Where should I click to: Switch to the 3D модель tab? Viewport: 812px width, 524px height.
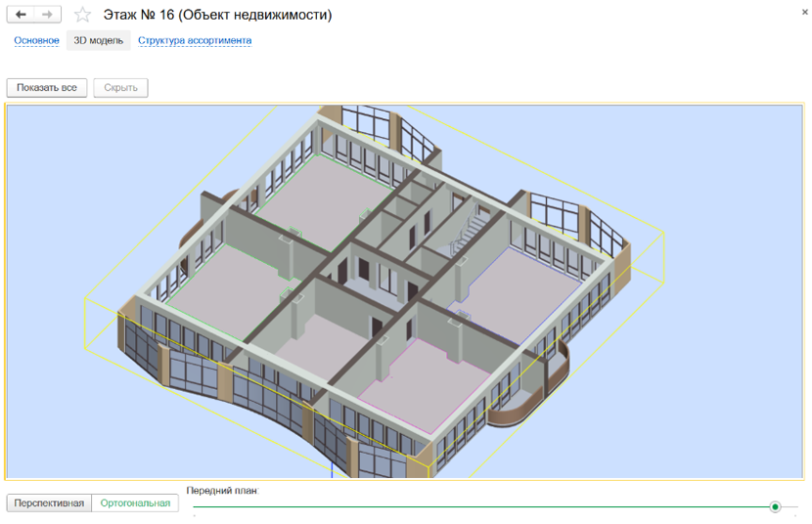tap(99, 40)
